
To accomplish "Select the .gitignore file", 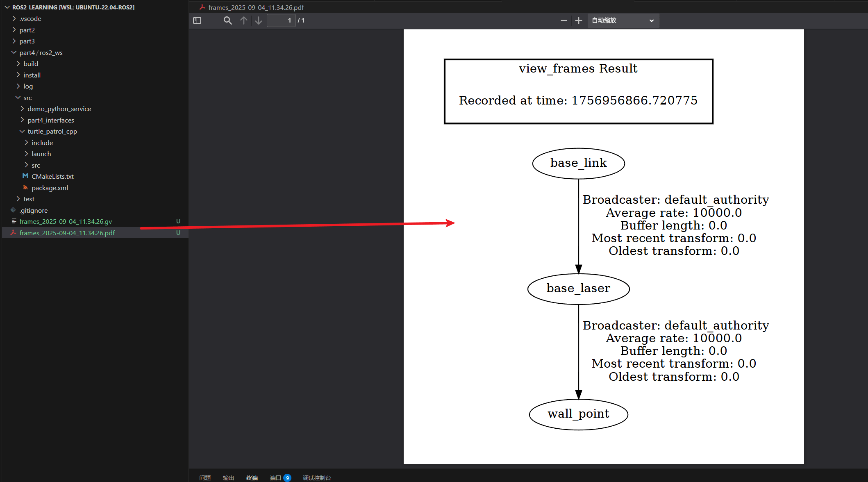I will coord(34,210).
